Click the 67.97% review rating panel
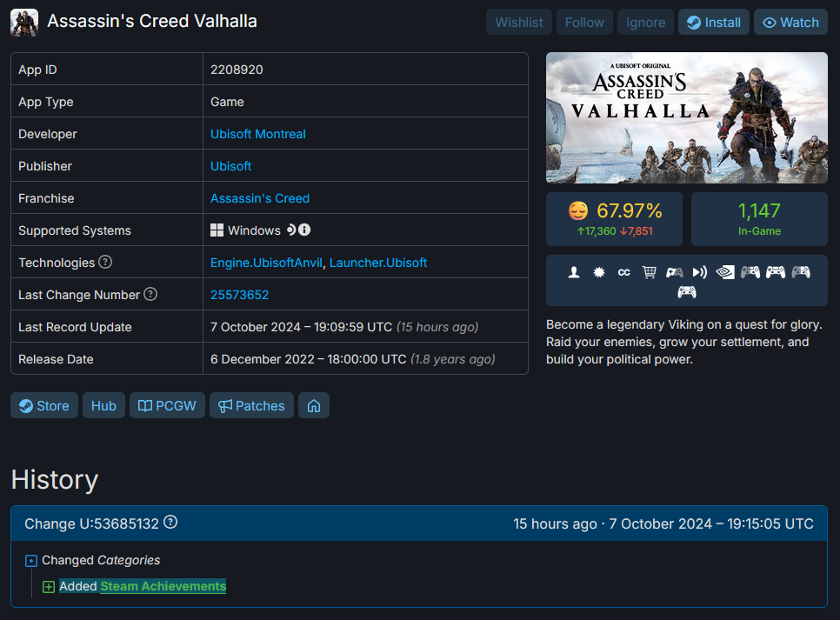Image resolution: width=840 pixels, height=620 pixels. 615,219
